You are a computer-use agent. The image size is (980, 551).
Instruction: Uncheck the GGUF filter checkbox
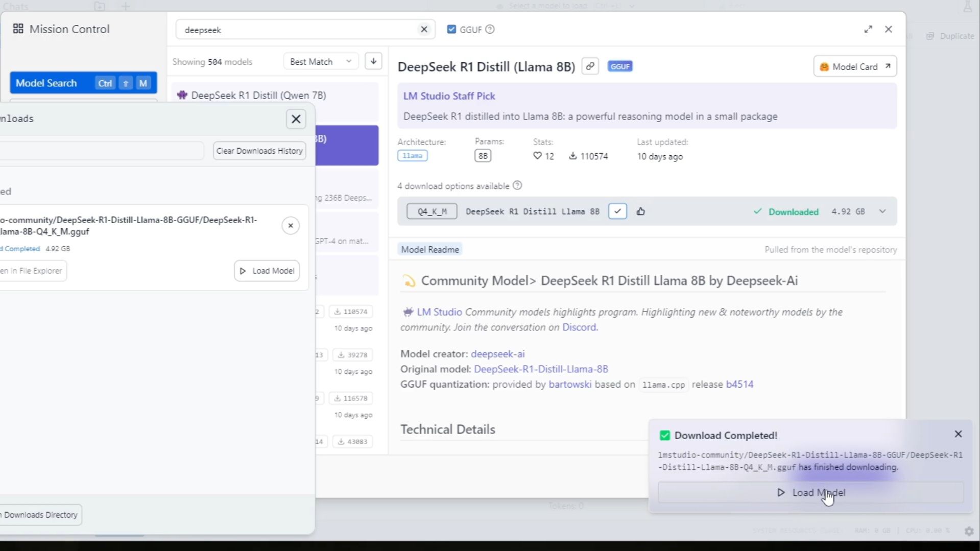point(451,29)
